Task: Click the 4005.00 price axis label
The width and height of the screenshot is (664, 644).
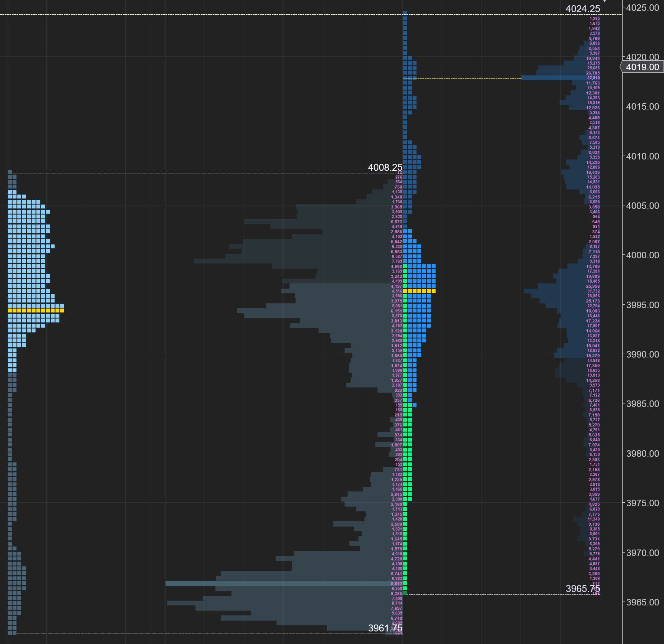Action: click(642, 205)
